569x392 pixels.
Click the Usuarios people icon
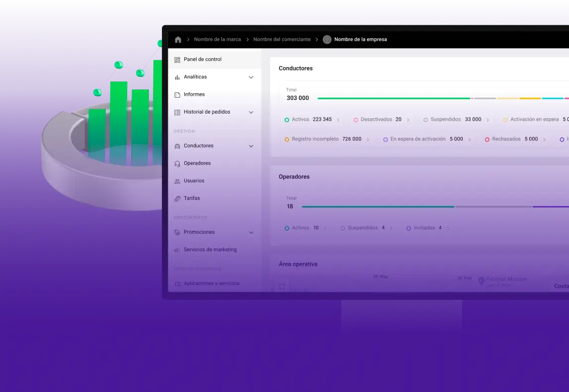177,181
